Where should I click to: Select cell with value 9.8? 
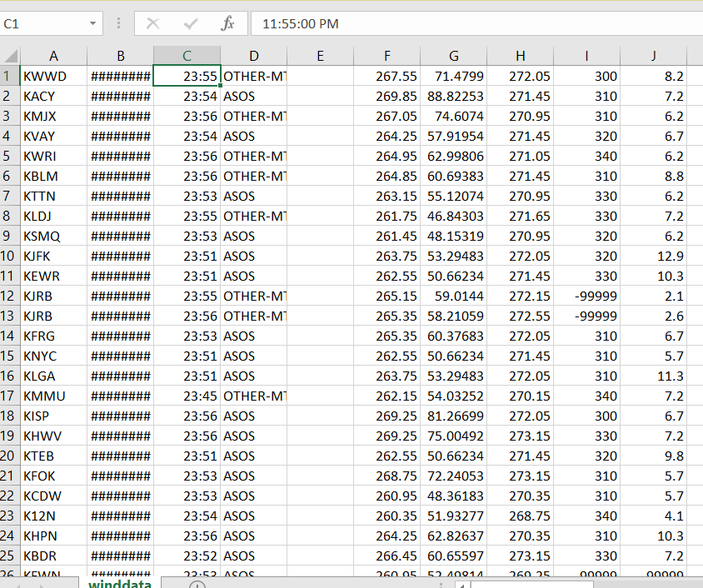[654, 456]
